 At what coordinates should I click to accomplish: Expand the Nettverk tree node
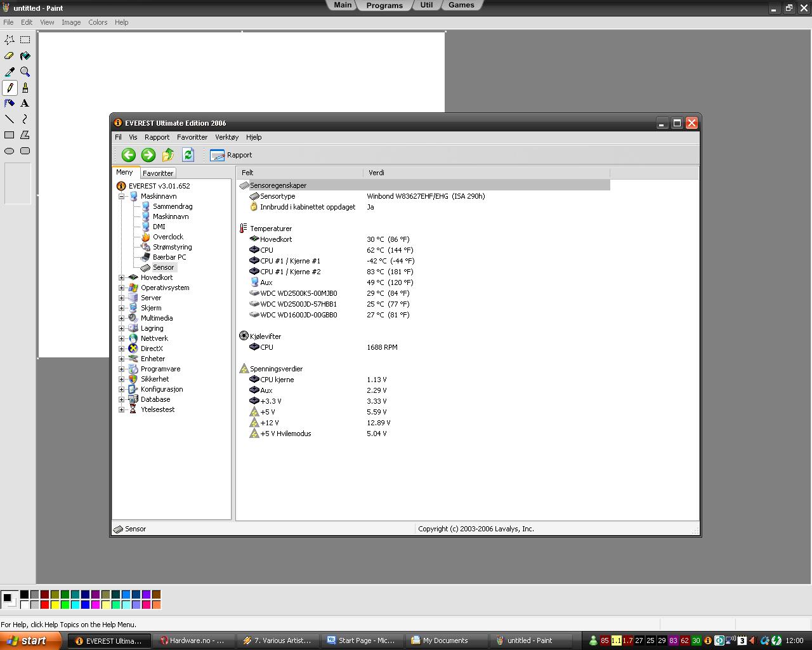point(122,338)
